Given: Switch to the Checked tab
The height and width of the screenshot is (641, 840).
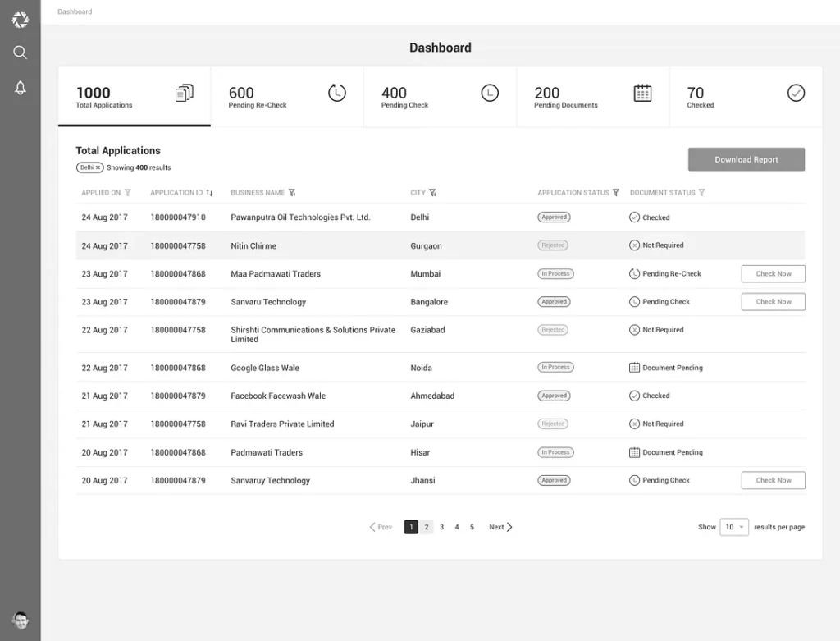Looking at the screenshot, I should pyautogui.click(x=745, y=97).
